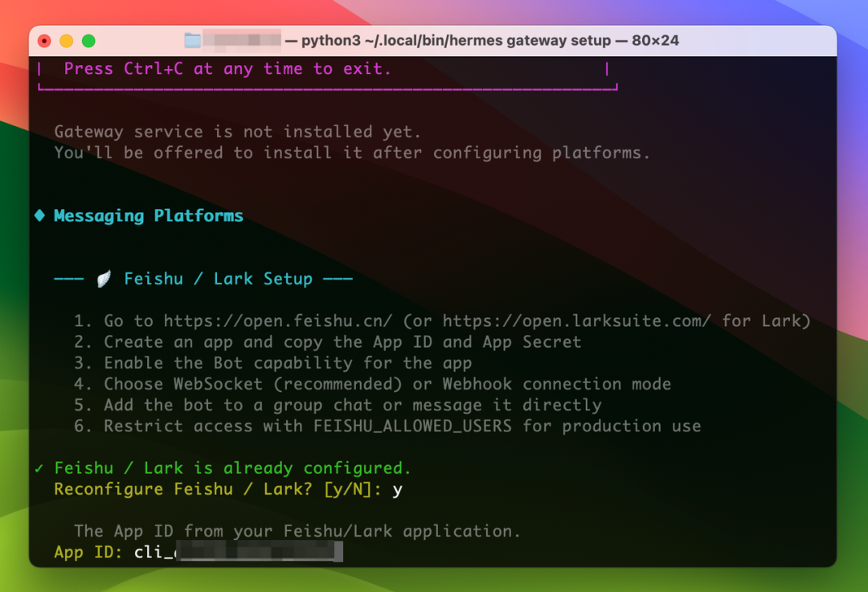Click 'Gateway service is not installed yet.' line
868x592 pixels.
[x=237, y=132]
